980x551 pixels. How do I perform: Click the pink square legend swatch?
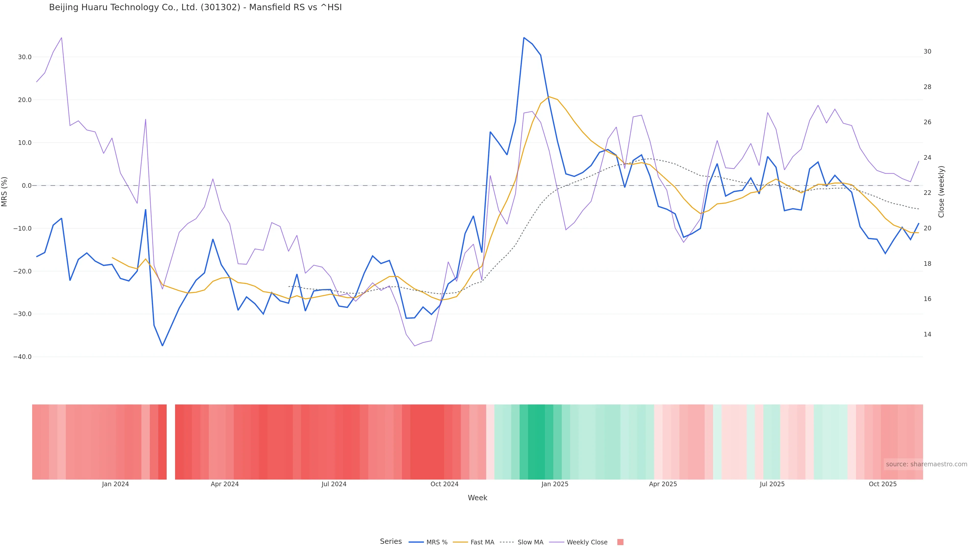click(620, 542)
